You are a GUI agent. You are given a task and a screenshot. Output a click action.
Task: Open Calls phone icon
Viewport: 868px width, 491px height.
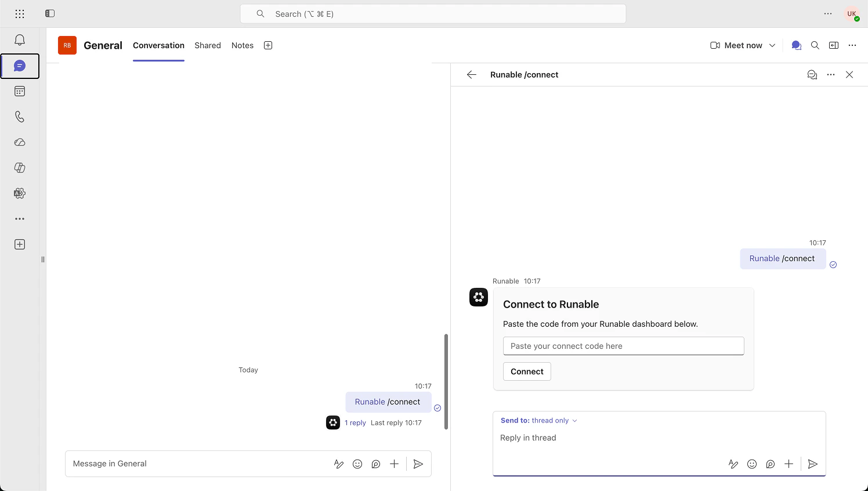tap(20, 117)
